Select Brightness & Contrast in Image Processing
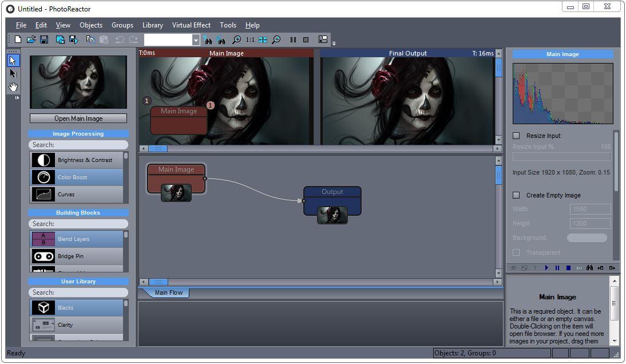This screenshot has height=364, width=626. coord(77,160)
